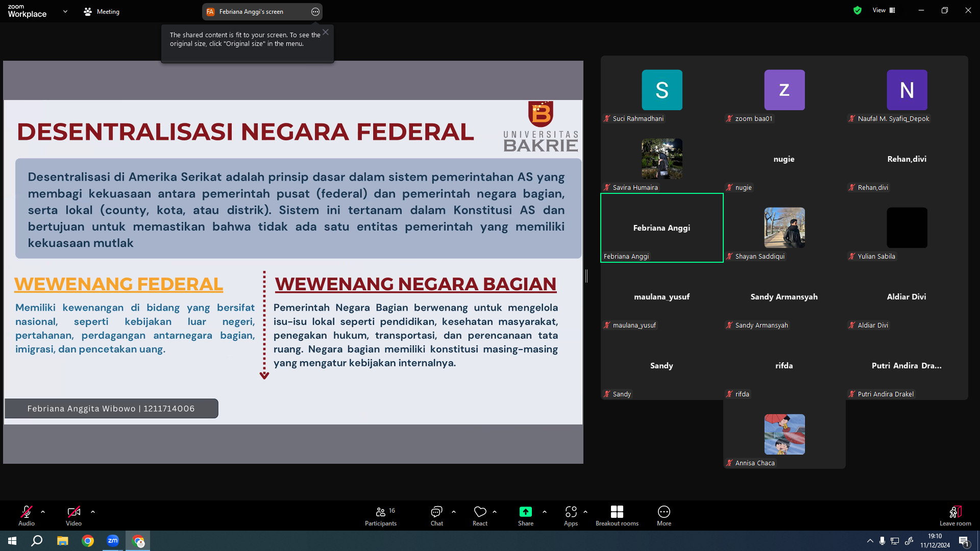Image resolution: width=980 pixels, height=551 pixels.
Task: Open Breakout rooms
Action: pos(617,515)
